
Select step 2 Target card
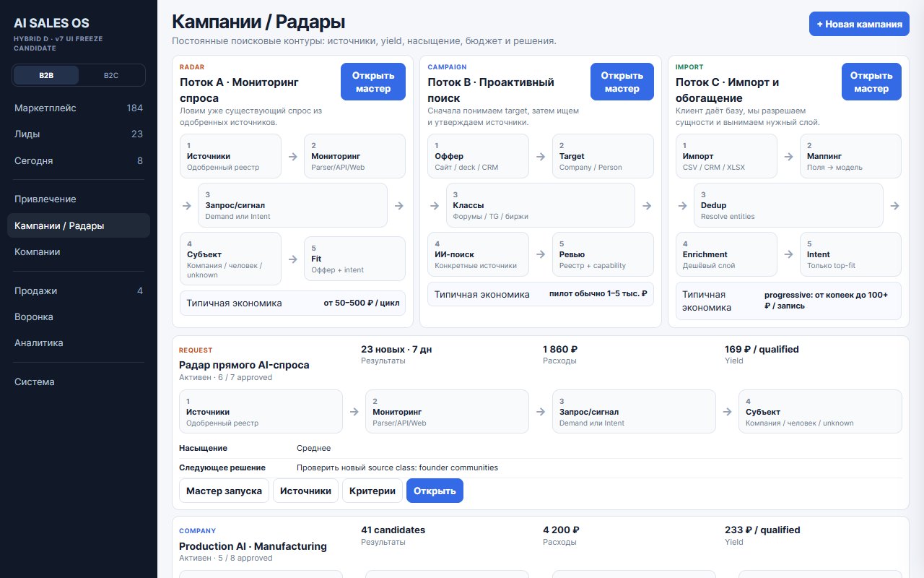tap(603, 156)
